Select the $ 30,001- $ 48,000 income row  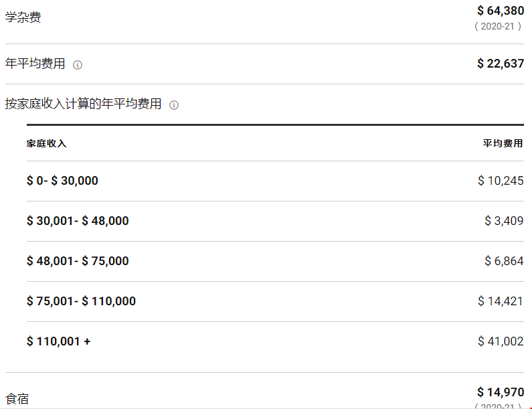(78, 221)
